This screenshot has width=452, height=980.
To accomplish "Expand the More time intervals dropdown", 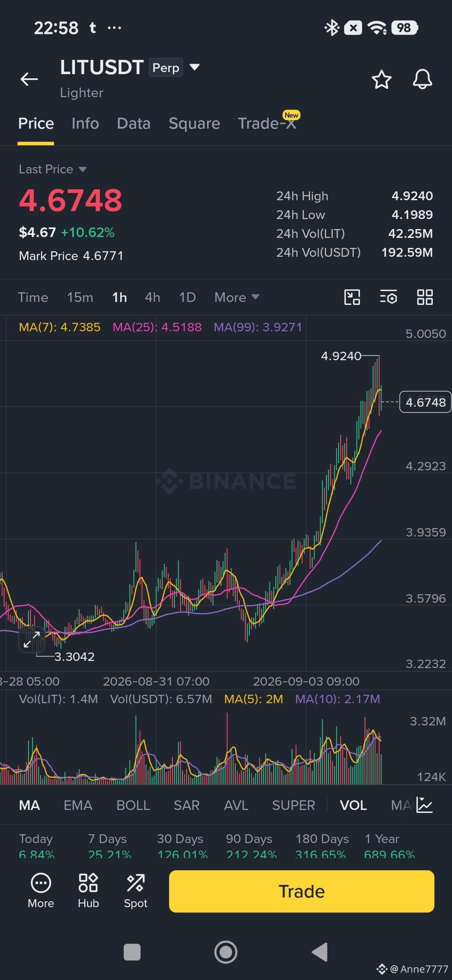I will (237, 297).
